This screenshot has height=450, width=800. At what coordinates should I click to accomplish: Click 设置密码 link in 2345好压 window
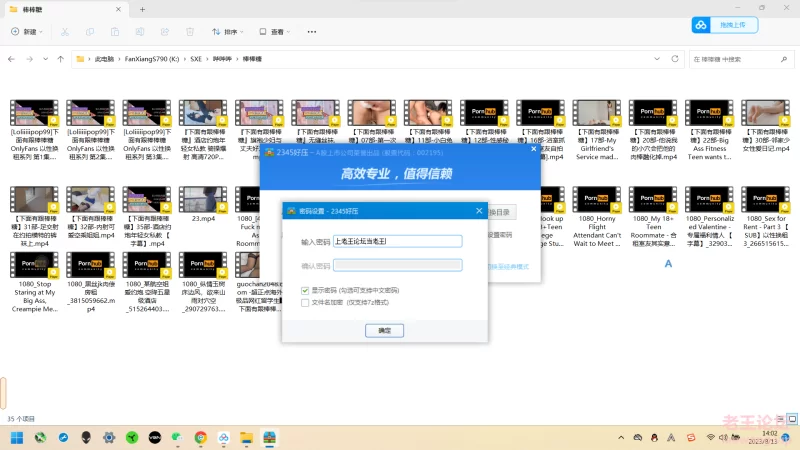(x=499, y=235)
